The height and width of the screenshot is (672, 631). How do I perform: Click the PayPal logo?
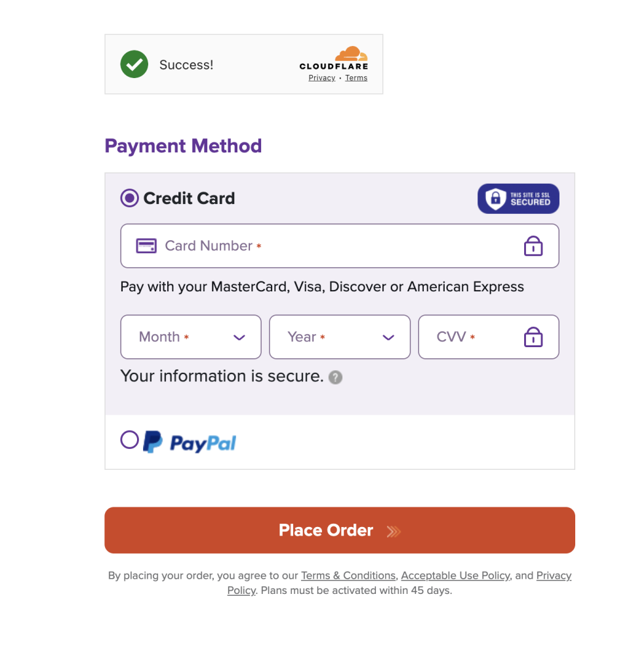click(190, 442)
